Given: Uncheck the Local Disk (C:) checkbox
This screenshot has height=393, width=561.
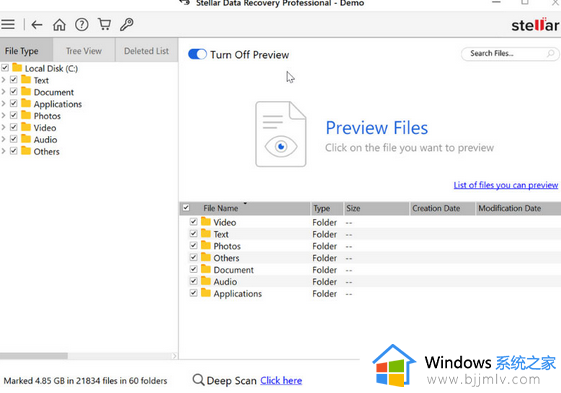Looking at the screenshot, I should point(5,67).
